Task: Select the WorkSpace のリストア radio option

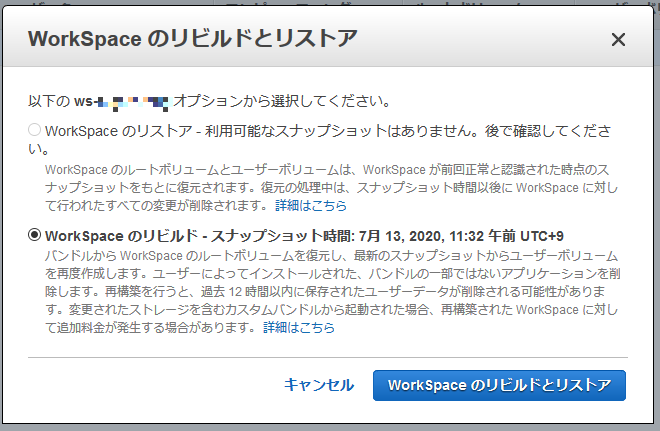Action: pos(35,130)
